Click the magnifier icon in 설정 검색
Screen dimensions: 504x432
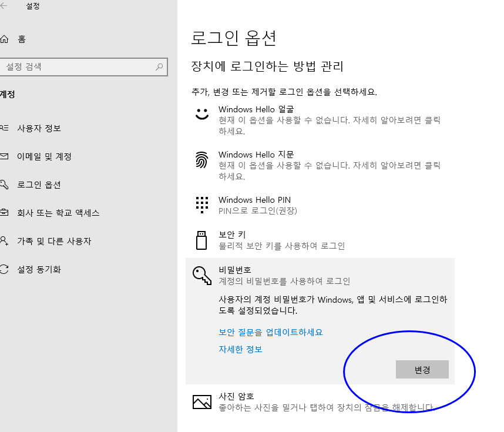159,67
